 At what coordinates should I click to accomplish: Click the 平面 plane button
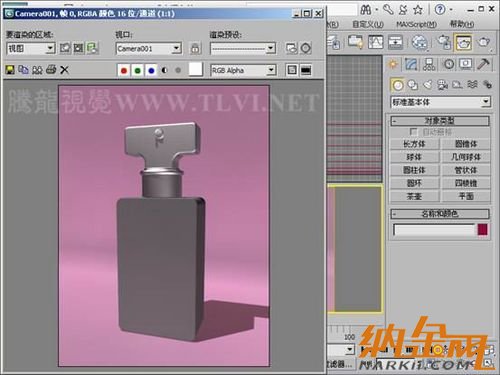tap(466, 196)
